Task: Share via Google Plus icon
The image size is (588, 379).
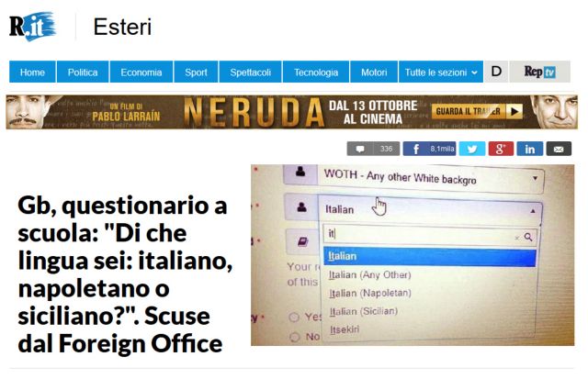Action: [x=501, y=149]
